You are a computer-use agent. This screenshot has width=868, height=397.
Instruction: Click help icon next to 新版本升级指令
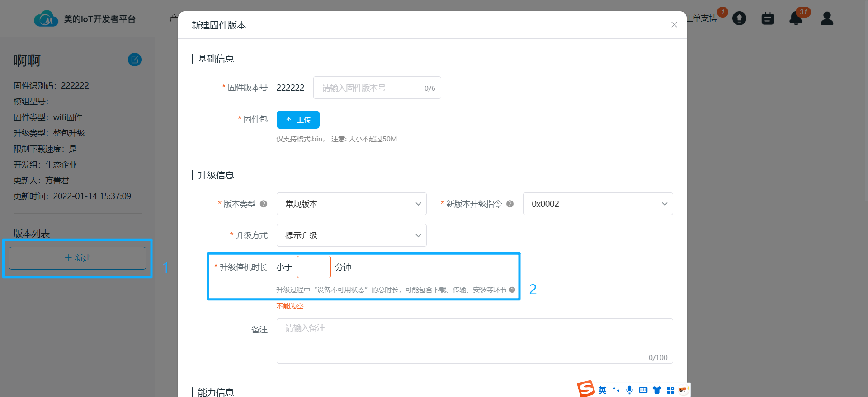click(510, 204)
